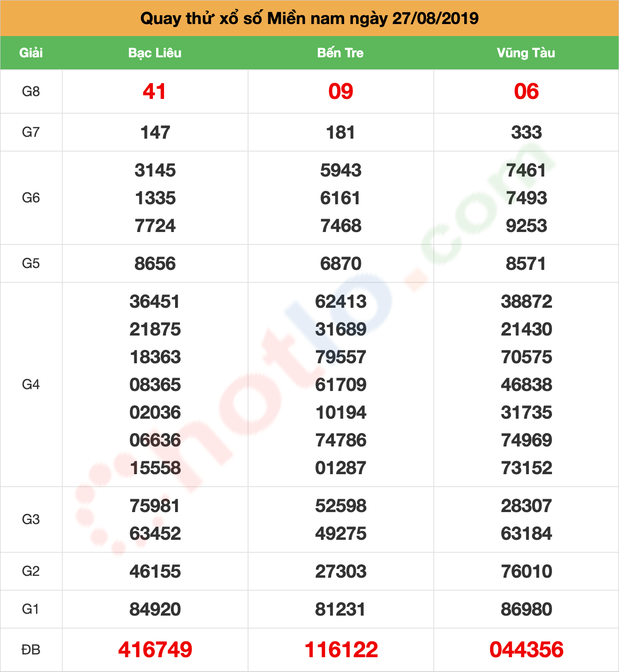Click G6 number 7468

coord(341,226)
